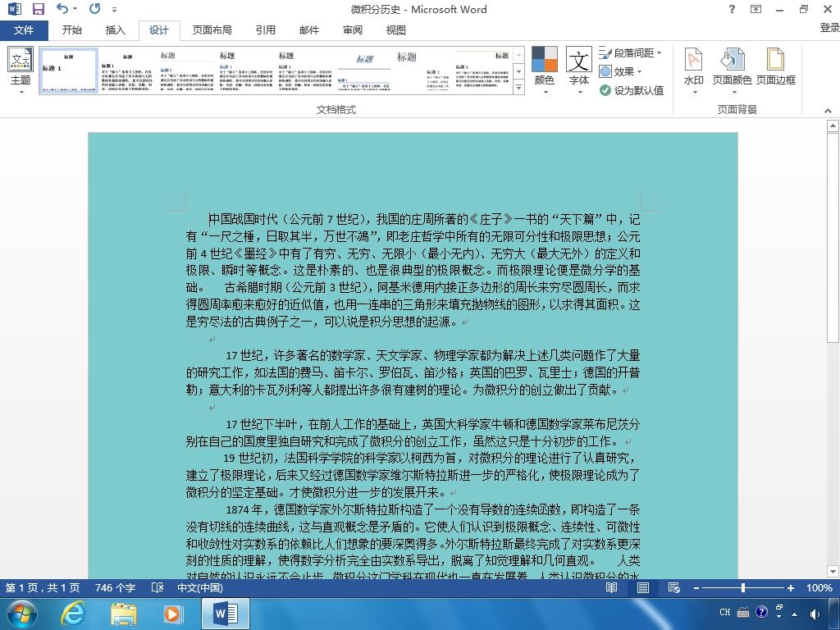Switch to the References (引用) tab
The height and width of the screenshot is (630, 840).
tap(265, 30)
